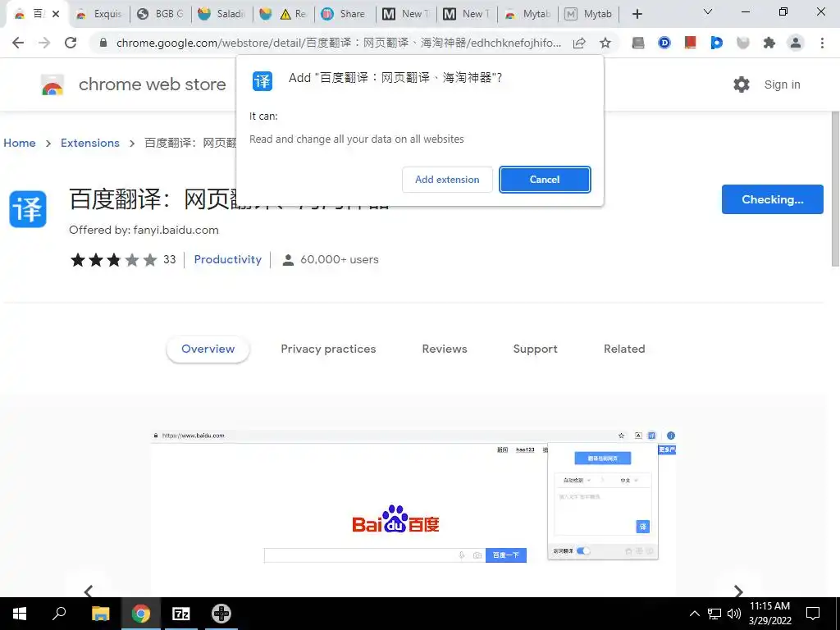
Task: Open the Chrome profile avatar
Action: click(x=795, y=43)
